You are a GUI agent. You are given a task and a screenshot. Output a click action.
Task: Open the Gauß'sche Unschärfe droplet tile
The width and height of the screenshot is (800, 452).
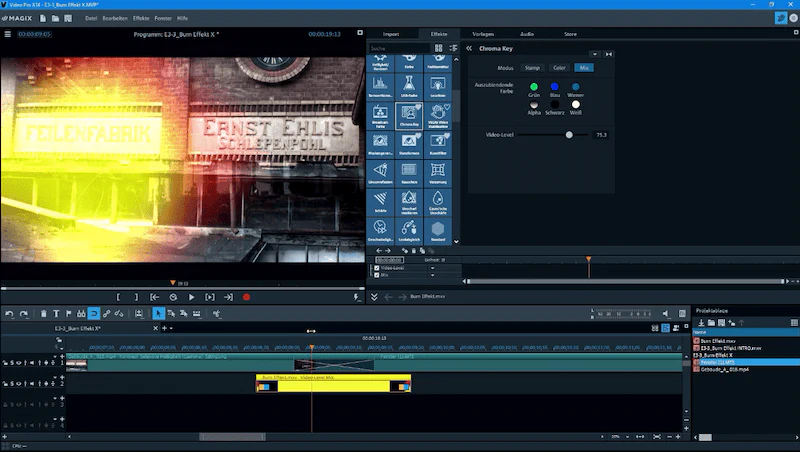pyautogui.click(x=438, y=202)
